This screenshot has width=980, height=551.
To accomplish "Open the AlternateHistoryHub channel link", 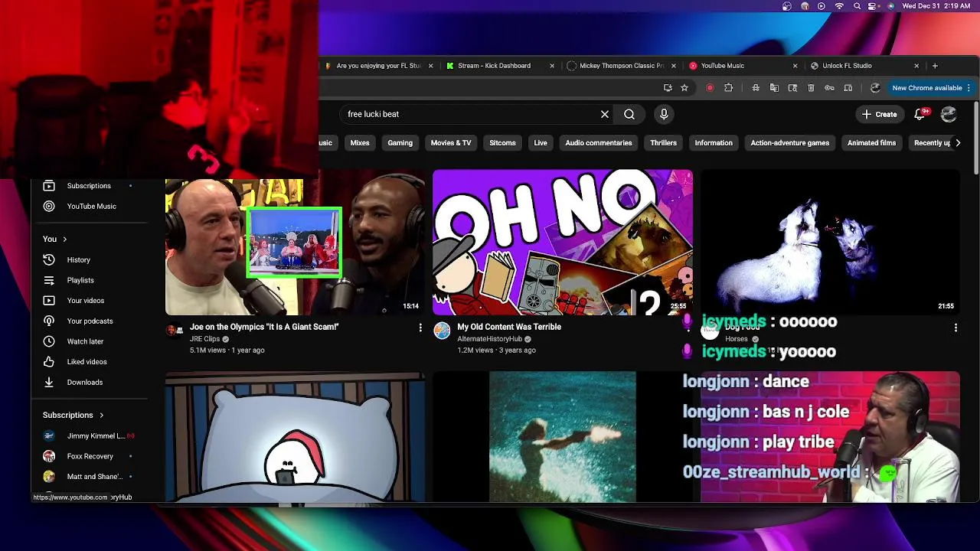I will click(489, 339).
